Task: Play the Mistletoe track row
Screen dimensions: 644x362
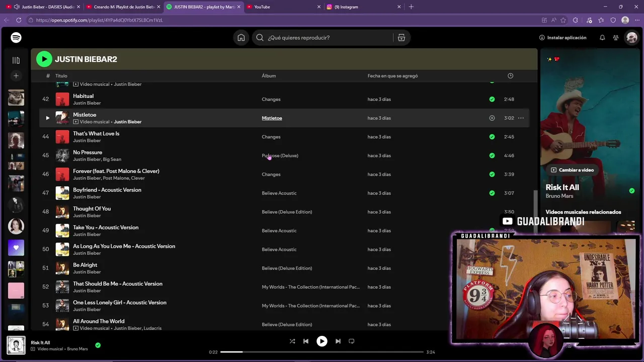Action: tap(48, 118)
